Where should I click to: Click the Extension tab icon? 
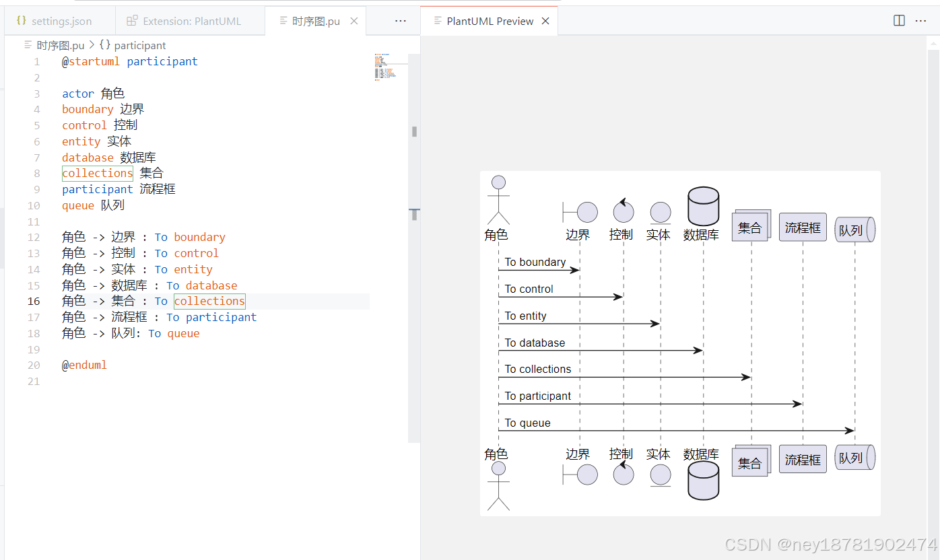(x=132, y=21)
